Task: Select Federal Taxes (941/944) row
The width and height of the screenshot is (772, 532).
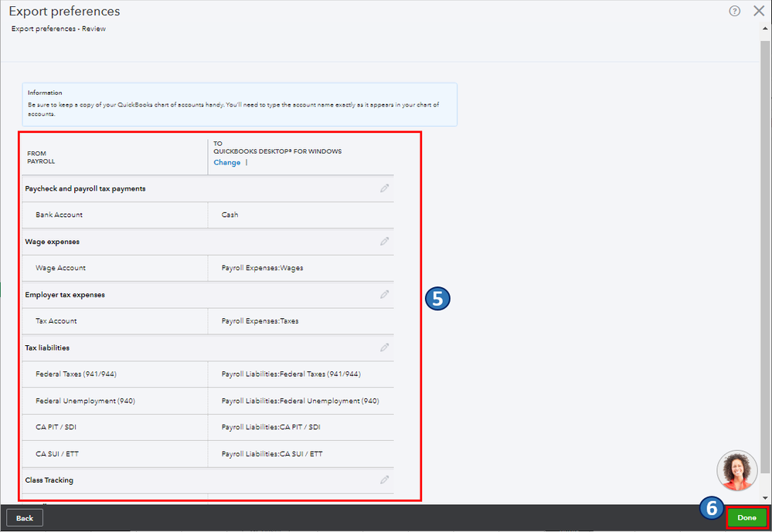Action: (x=76, y=374)
